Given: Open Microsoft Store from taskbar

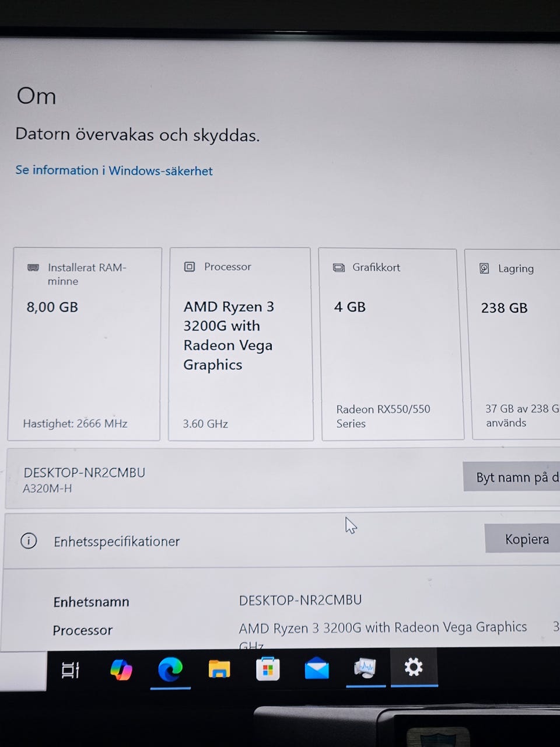Looking at the screenshot, I should click(268, 669).
